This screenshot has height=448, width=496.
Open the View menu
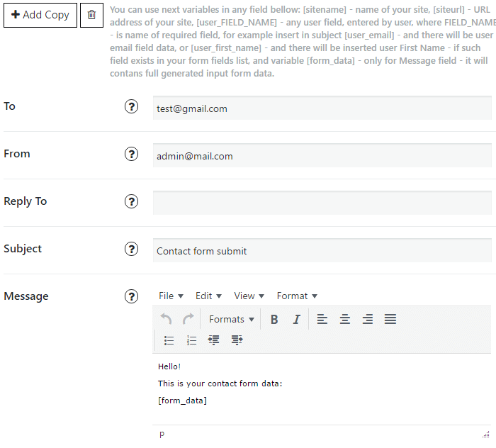pyautogui.click(x=249, y=296)
